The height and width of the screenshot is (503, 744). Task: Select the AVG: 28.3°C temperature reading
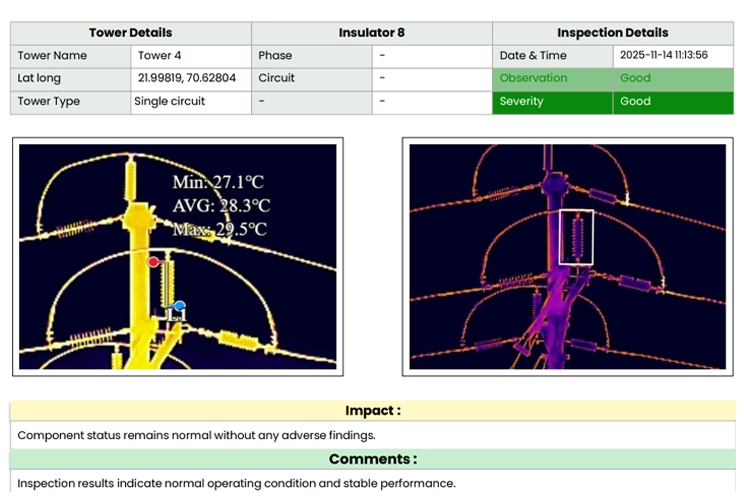click(x=221, y=206)
